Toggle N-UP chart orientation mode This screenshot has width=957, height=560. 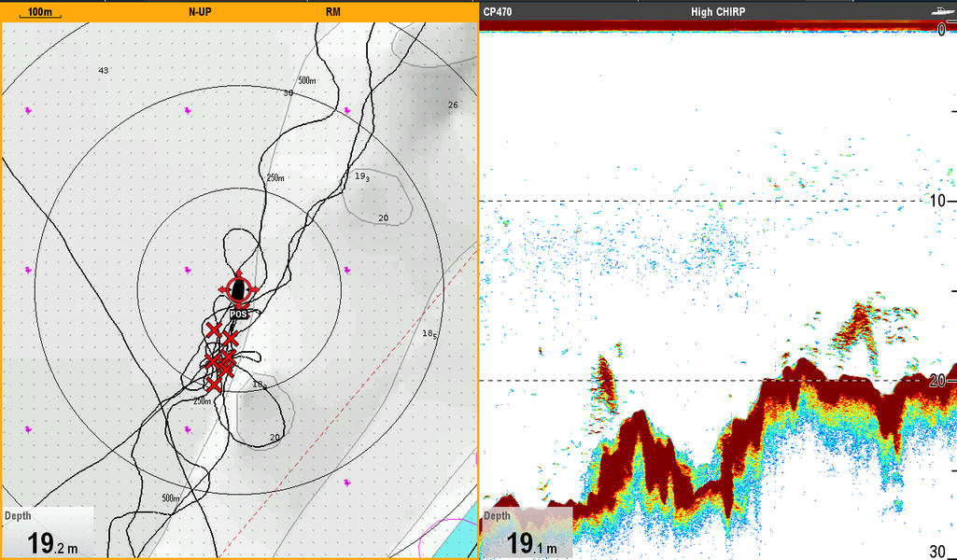pos(200,11)
